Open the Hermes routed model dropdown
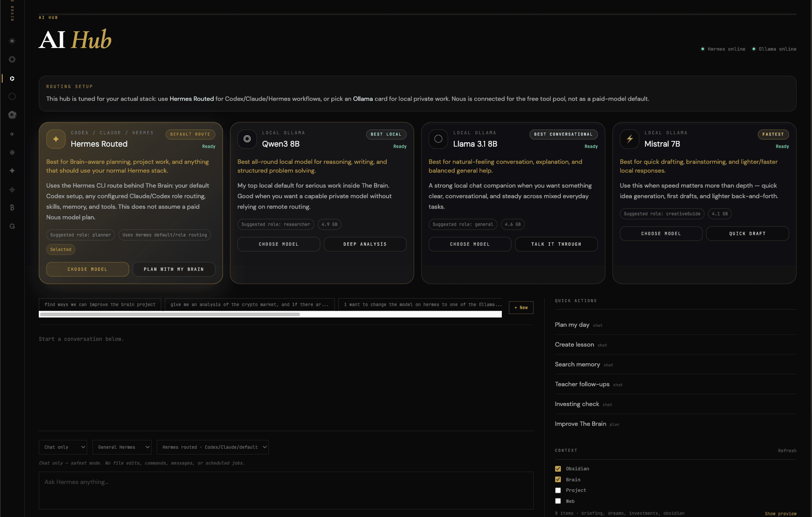Image resolution: width=812 pixels, height=517 pixels. coord(213,447)
